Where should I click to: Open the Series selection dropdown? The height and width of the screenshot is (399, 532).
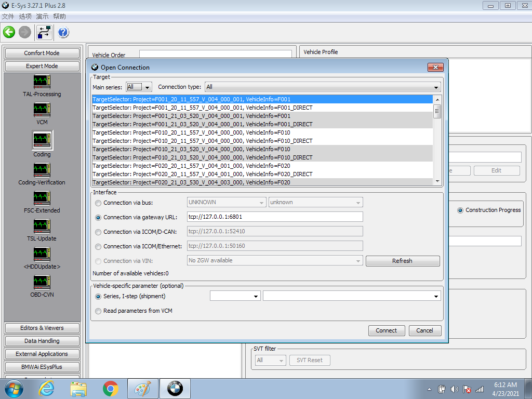(x=235, y=296)
